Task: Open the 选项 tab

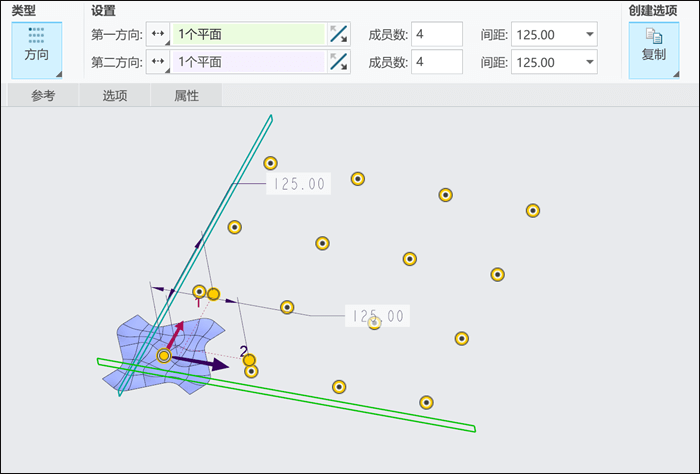Action: click(x=115, y=95)
